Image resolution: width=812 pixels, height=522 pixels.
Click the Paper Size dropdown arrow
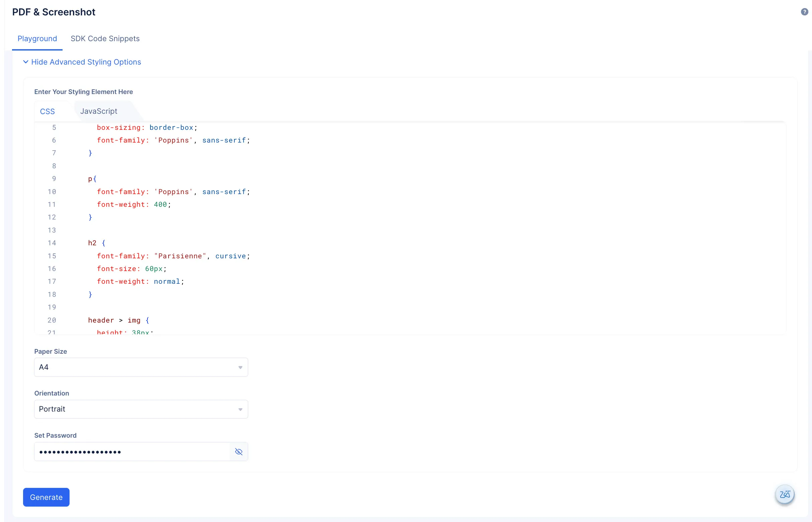pos(240,367)
